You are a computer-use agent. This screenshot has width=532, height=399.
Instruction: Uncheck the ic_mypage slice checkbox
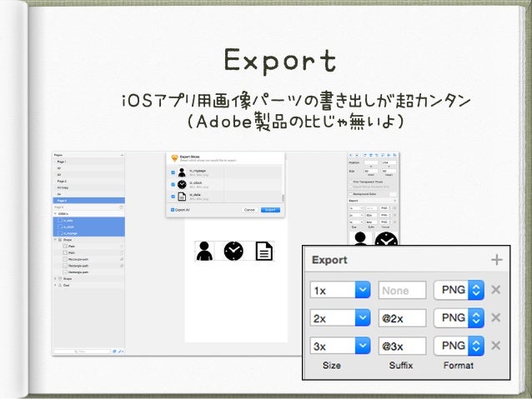[173, 172]
